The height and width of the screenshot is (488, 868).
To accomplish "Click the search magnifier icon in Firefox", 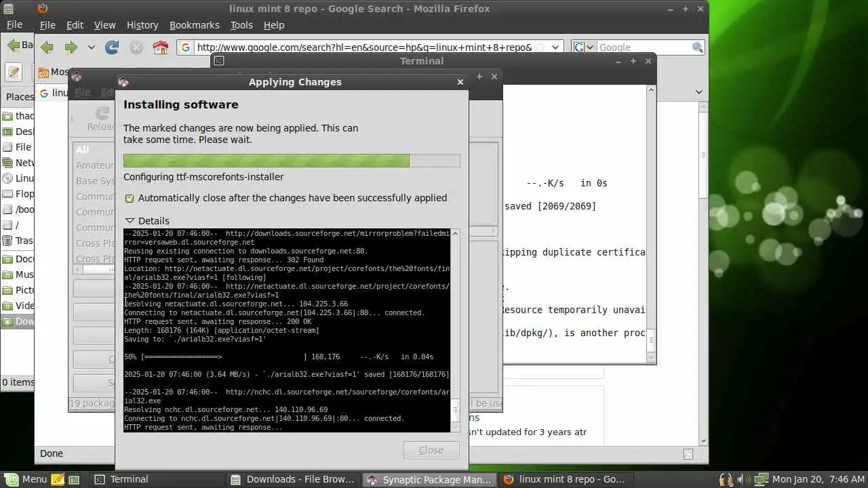I will pos(697,47).
